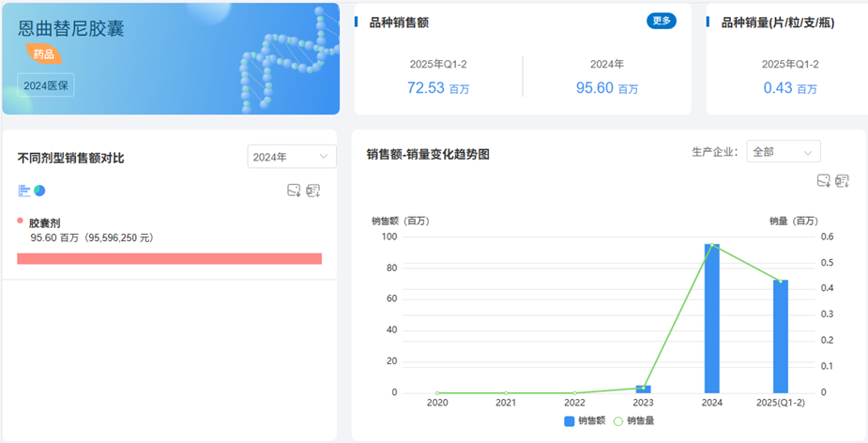Click the 72.53 百万 sales figure
The height and width of the screenshot is (443, 868).
point(438,88)
